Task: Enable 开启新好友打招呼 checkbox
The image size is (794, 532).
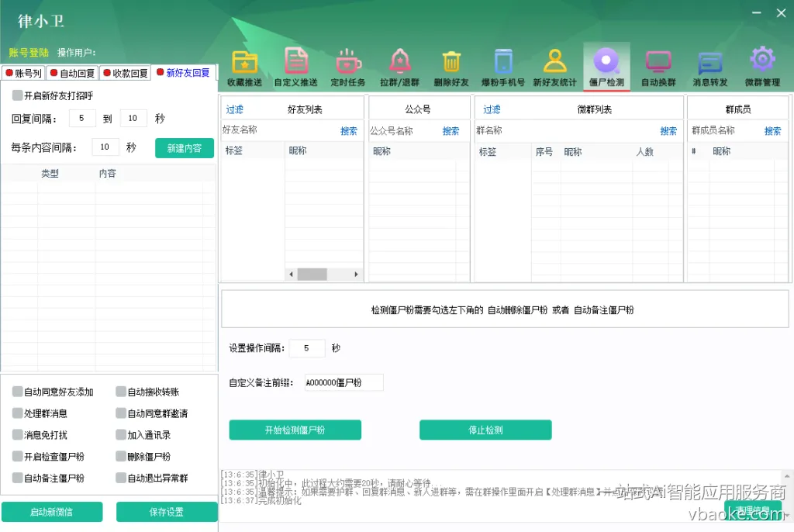Action: pos(17,95)
